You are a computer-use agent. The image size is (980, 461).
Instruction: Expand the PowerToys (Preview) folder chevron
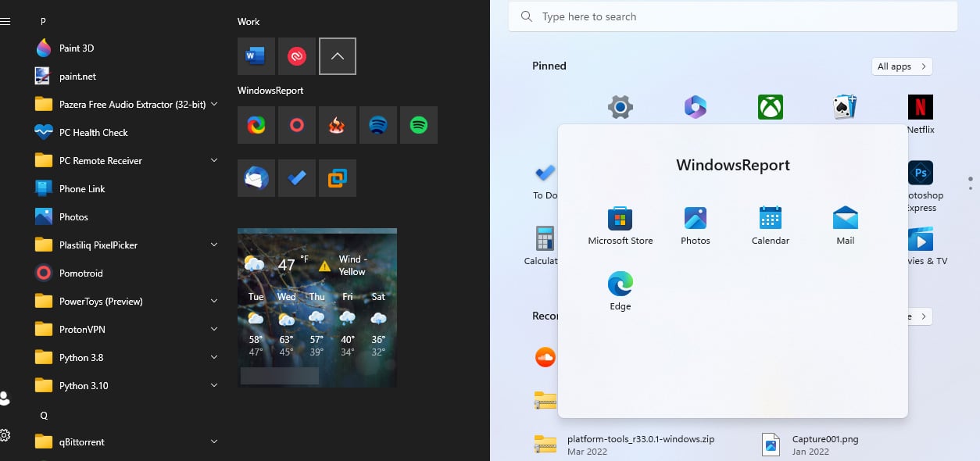(214, 301)
